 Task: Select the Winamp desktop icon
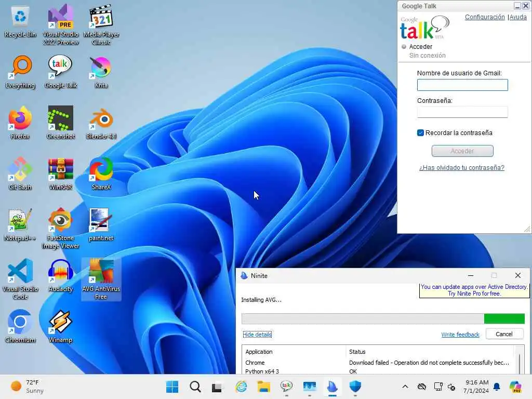[x=61, y=326]
